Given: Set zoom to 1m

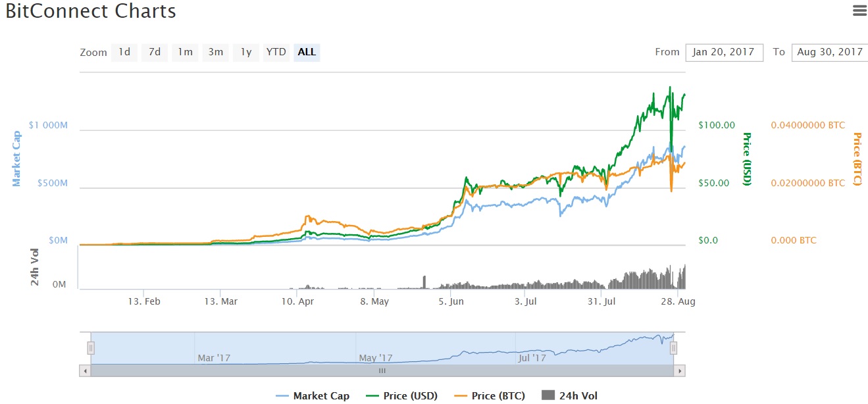Looking at the screenshot, I should point(186,52).
